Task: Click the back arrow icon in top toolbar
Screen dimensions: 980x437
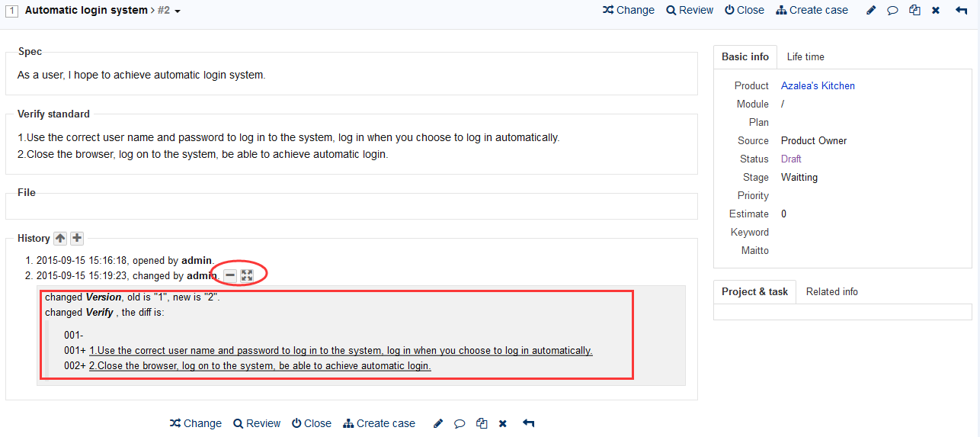Action: (961, 11)
